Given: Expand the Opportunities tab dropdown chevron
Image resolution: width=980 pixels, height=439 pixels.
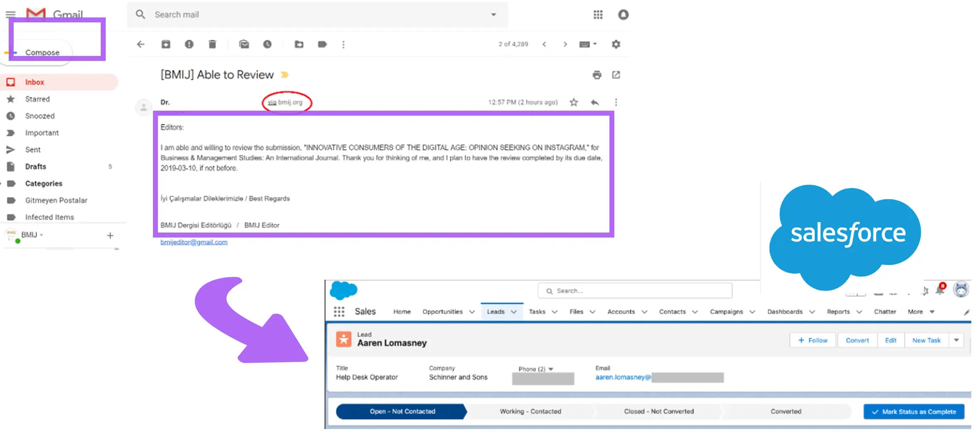Looking at the screenshot, I should pyautogui.click(x=472, y=312).
